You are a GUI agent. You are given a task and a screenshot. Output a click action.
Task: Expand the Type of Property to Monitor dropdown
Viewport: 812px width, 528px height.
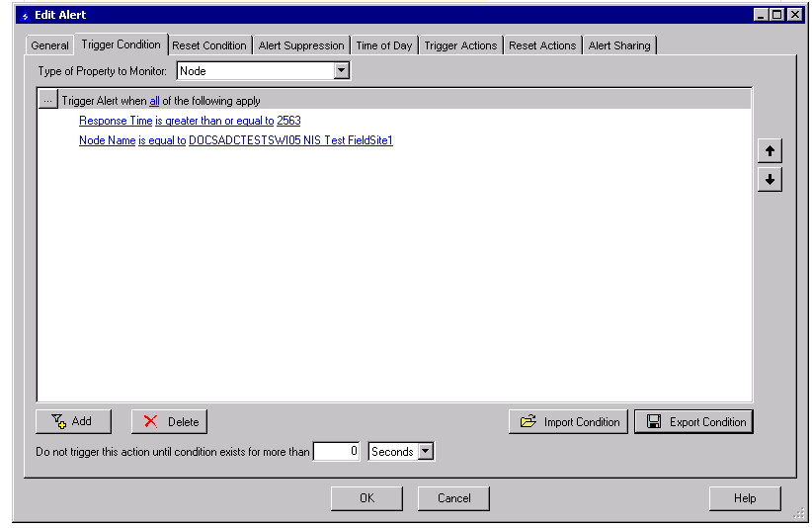(x=341, y=71)
